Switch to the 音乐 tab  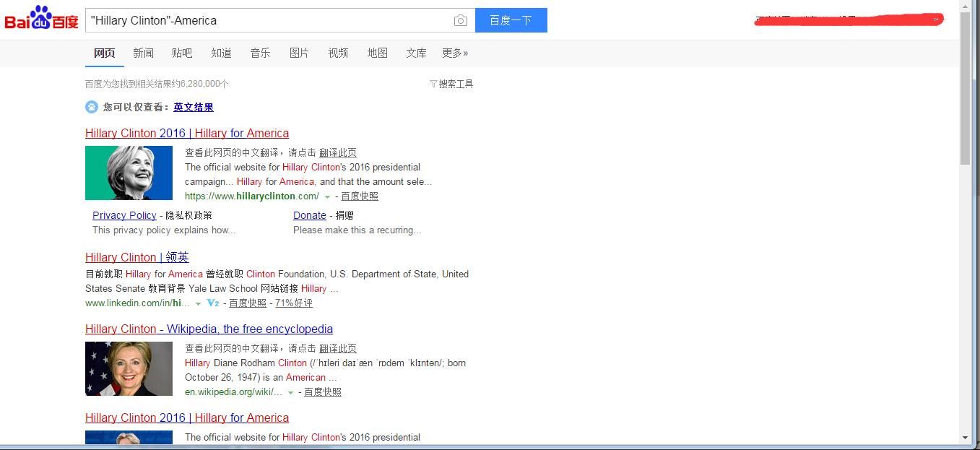pos(261,53)
